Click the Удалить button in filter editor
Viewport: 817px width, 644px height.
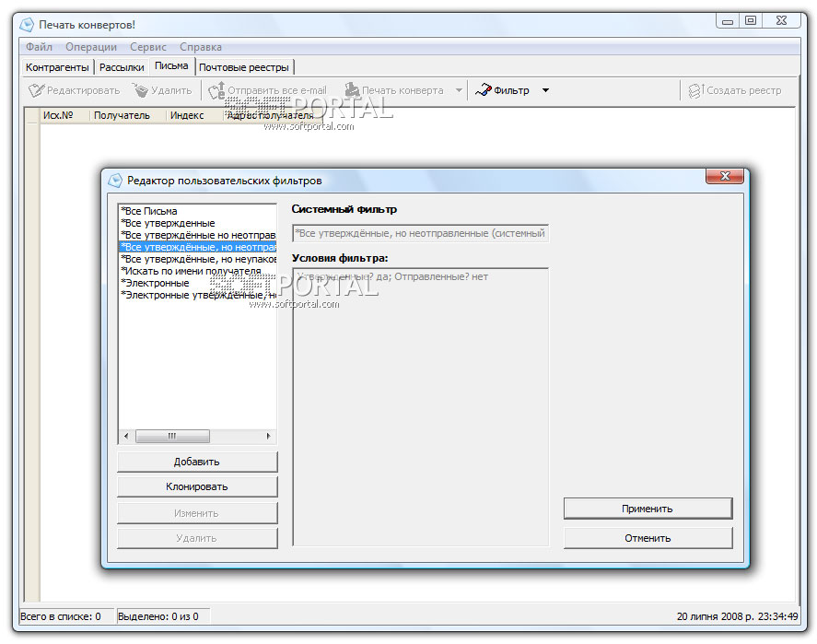(x=197, y=538)
